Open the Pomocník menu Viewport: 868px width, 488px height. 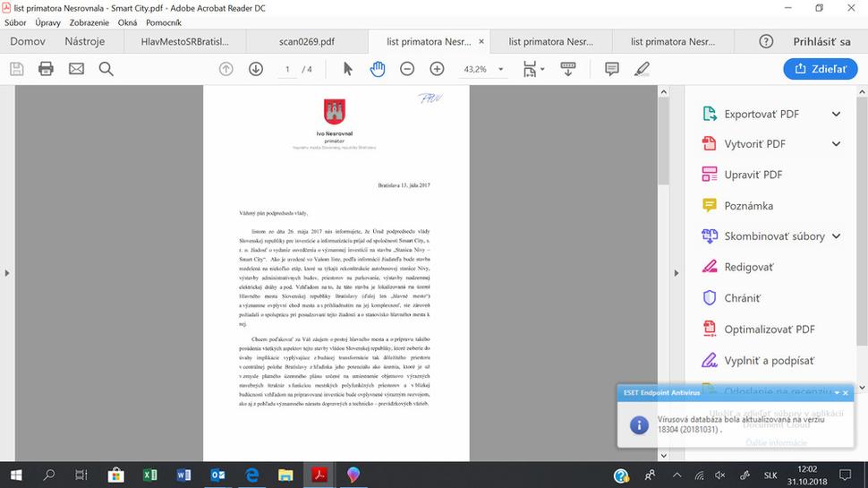tap(163, 22)
